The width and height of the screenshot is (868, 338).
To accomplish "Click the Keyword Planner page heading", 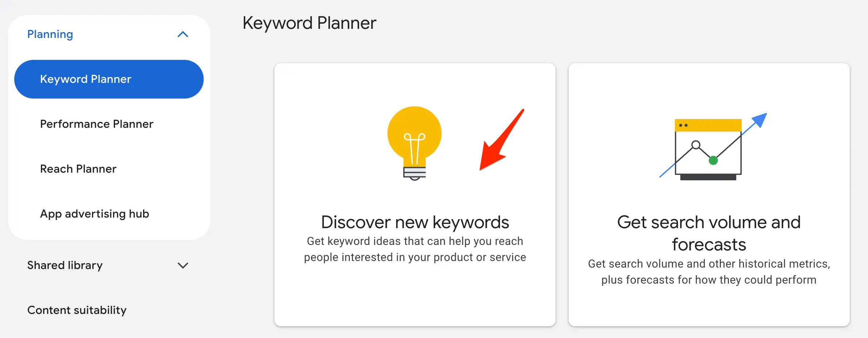I will (309, 23).
